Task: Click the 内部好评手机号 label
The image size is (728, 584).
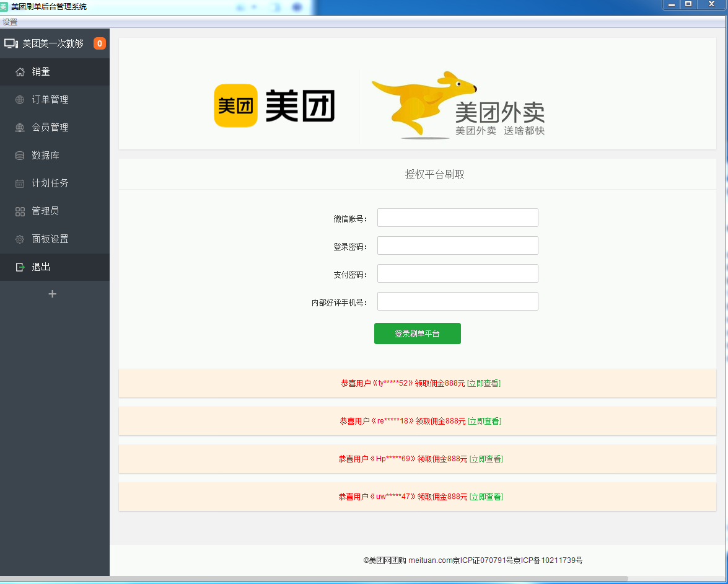Action: click(x=340, y=303)
